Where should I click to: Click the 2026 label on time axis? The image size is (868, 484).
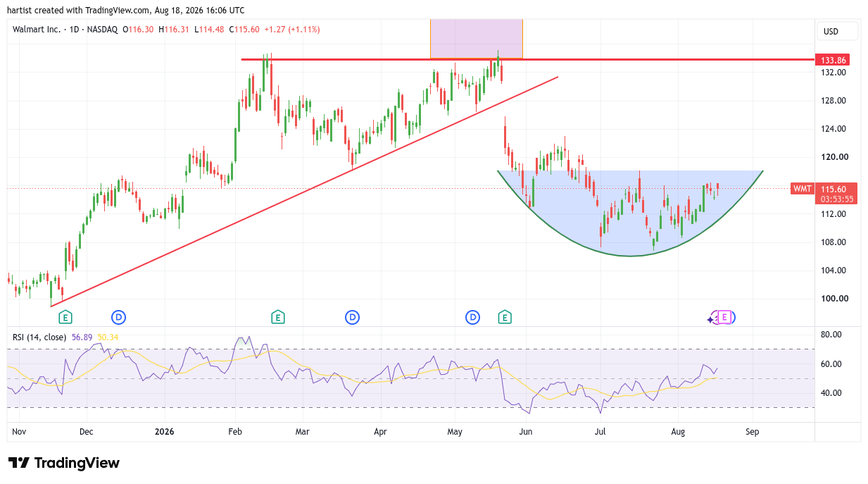(164, 432)
